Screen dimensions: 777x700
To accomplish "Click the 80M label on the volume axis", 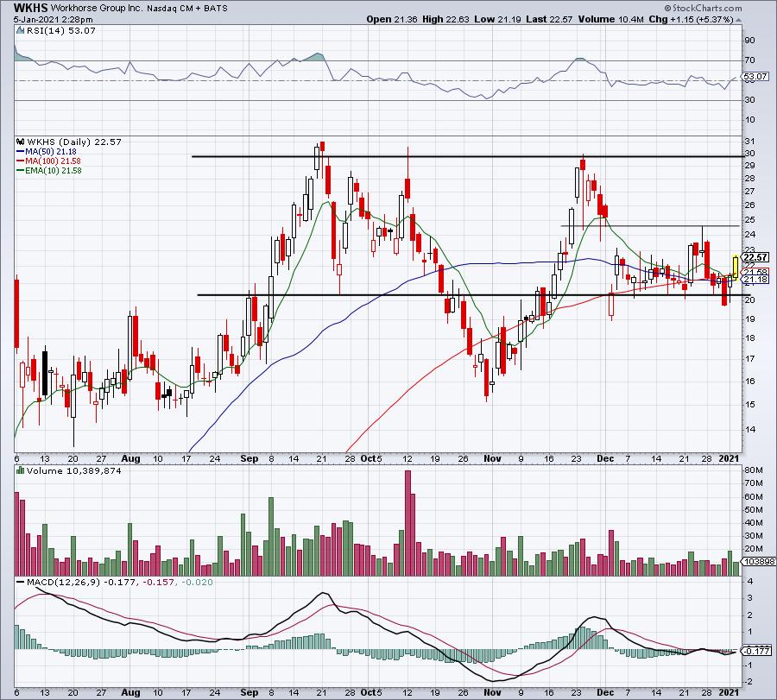I will coord(754,470).
